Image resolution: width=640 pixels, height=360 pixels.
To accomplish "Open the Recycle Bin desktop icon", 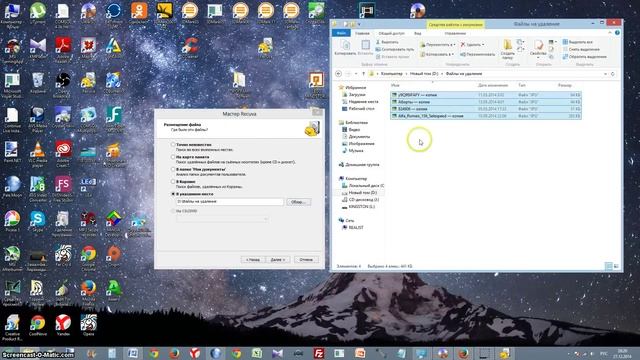I will coord(38,82).
